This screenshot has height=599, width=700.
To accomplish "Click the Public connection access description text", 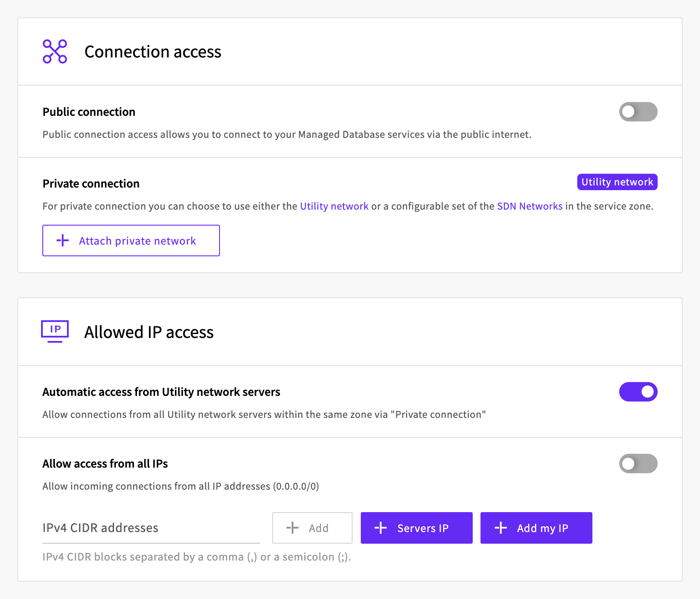I will pos(287,134).
